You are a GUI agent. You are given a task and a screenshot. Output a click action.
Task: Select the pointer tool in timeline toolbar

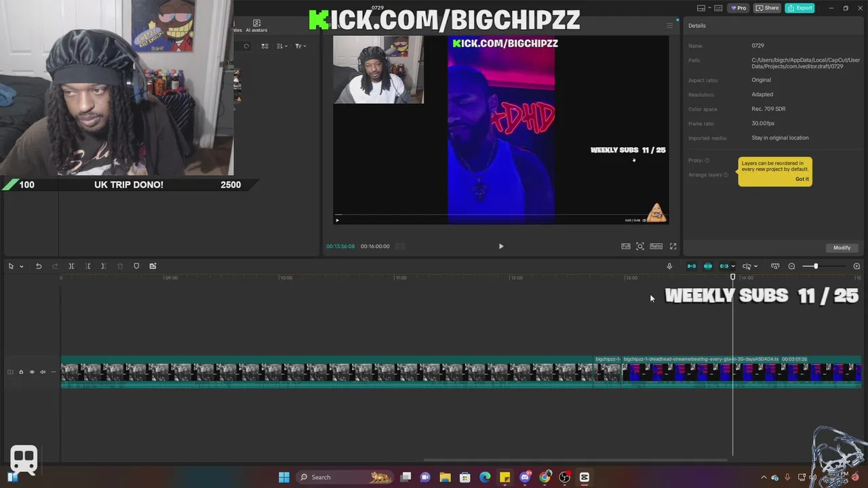[11, 266]
